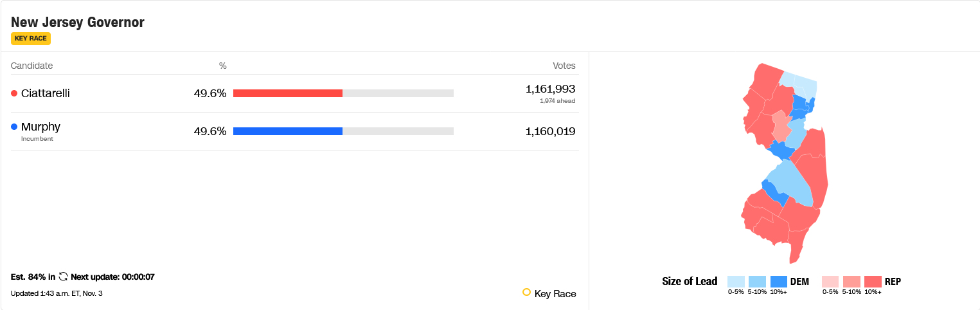Click the DEM 10%+ dark blue swatch
The height and width of the screenshot is (310, 980).
coord(779,282)
